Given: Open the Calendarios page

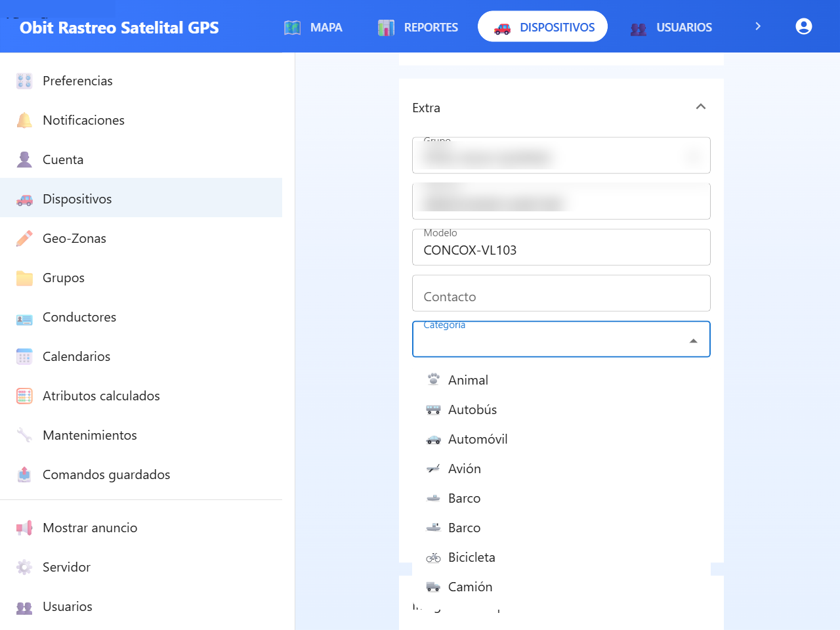Looking at the screenshot, I should [141, 356].
